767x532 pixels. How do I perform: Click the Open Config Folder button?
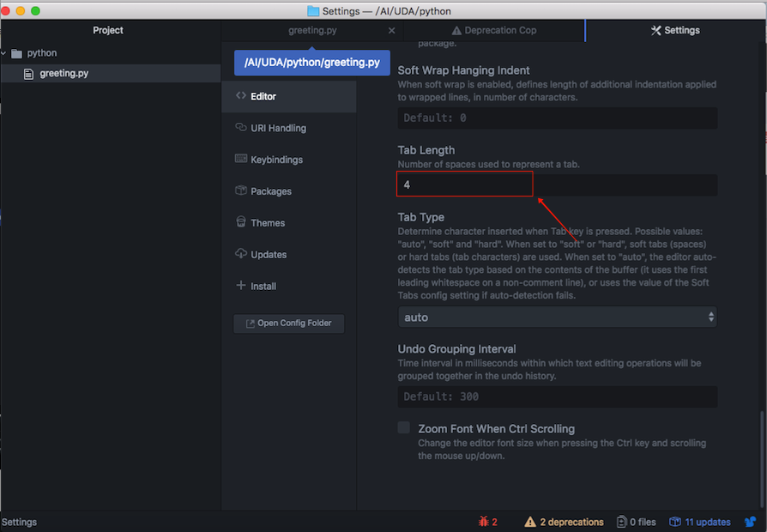pyautogui.click(x=288, y=323)
